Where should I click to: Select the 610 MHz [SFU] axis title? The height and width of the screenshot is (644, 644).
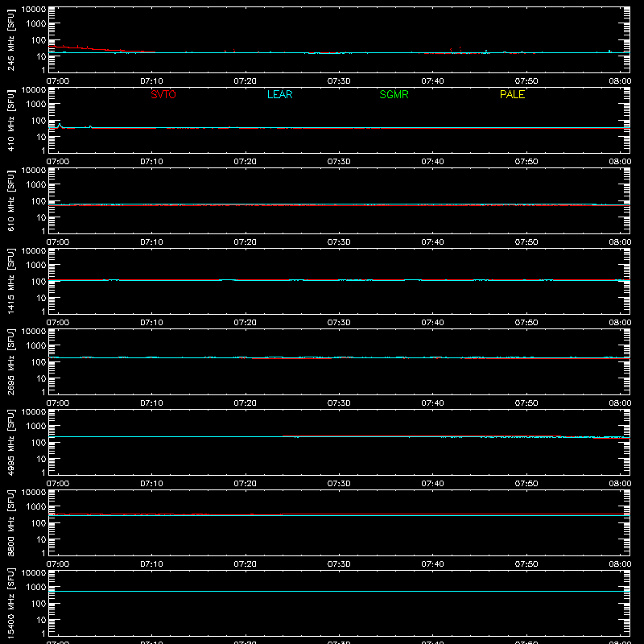pos(10,200)
